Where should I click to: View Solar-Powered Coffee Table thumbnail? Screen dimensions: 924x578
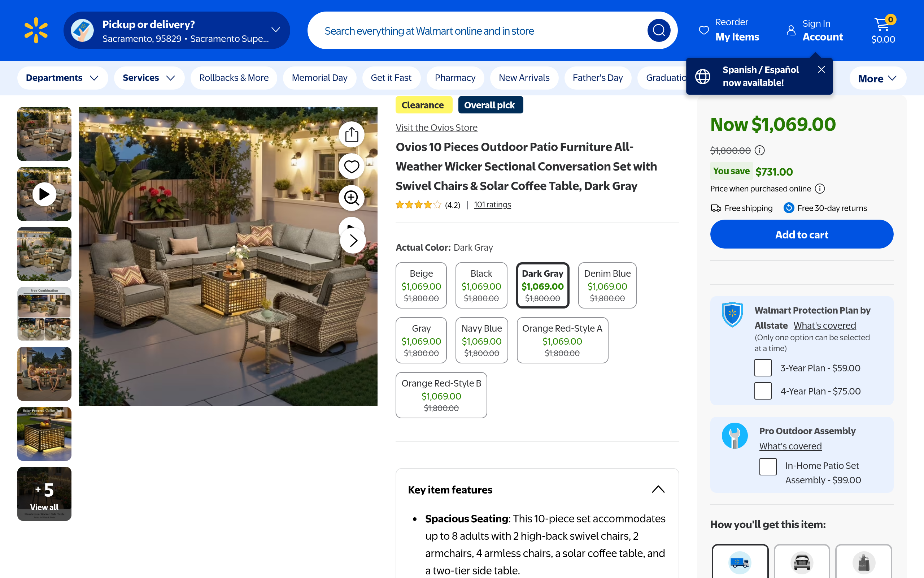(44, 434)
